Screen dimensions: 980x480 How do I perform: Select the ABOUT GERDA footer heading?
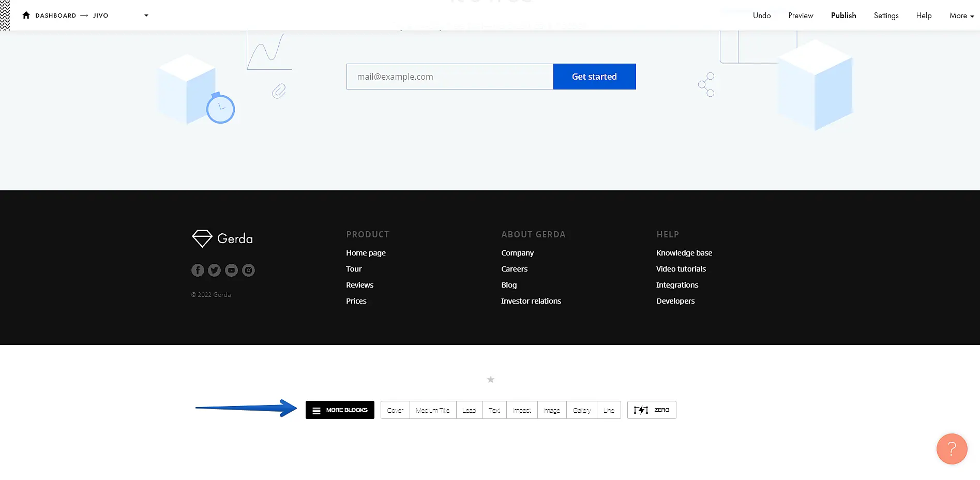tap(533, 234)
